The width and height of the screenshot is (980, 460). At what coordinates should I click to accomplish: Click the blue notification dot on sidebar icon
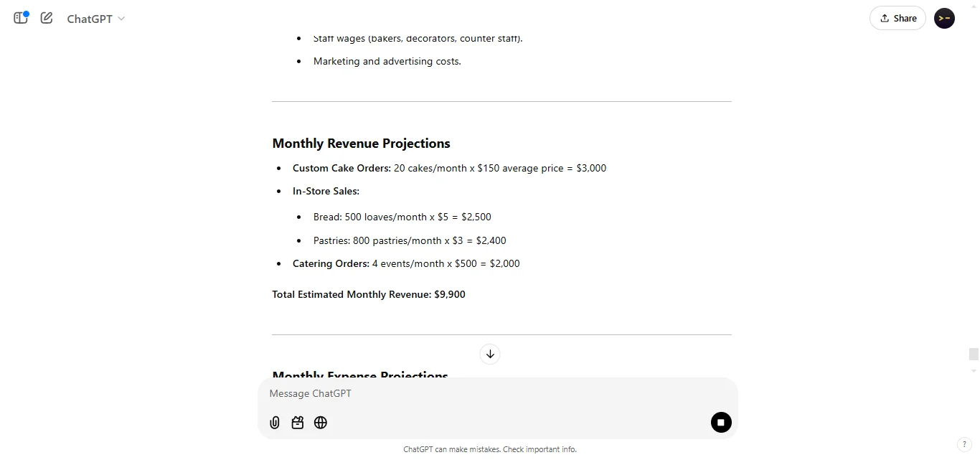(x=27, y=12)
